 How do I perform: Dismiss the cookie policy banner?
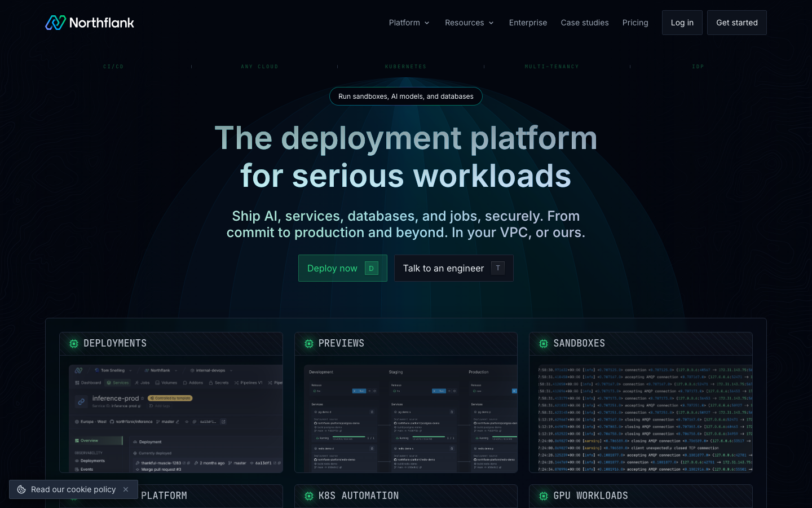126,489
